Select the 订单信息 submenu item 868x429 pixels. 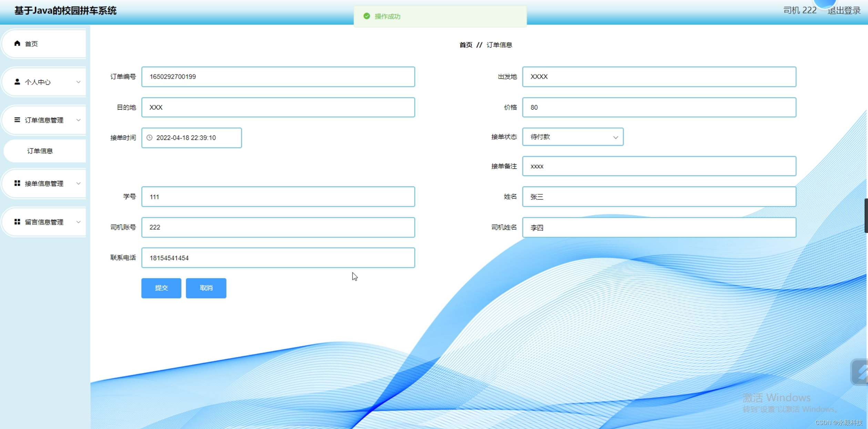pyautogui.click(x=40, y=151)
